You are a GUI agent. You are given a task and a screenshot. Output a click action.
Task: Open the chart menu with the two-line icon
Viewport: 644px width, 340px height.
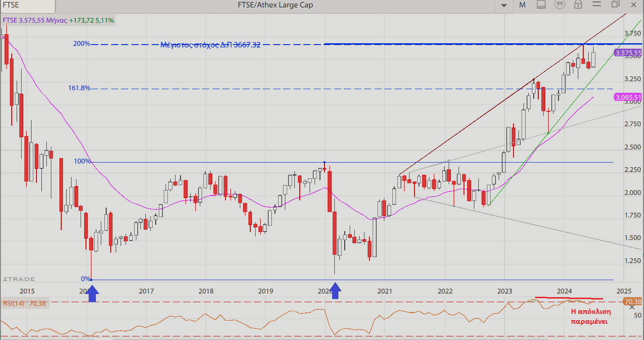pos(597,5)
